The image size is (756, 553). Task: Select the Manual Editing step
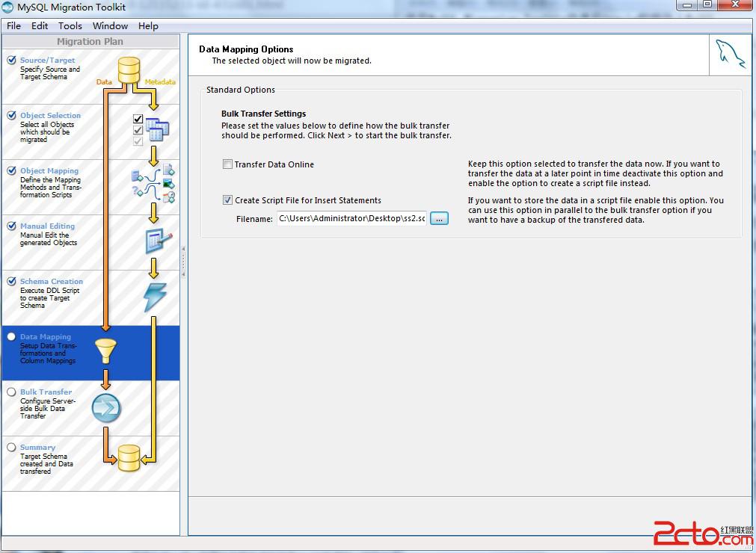(90, 243)
